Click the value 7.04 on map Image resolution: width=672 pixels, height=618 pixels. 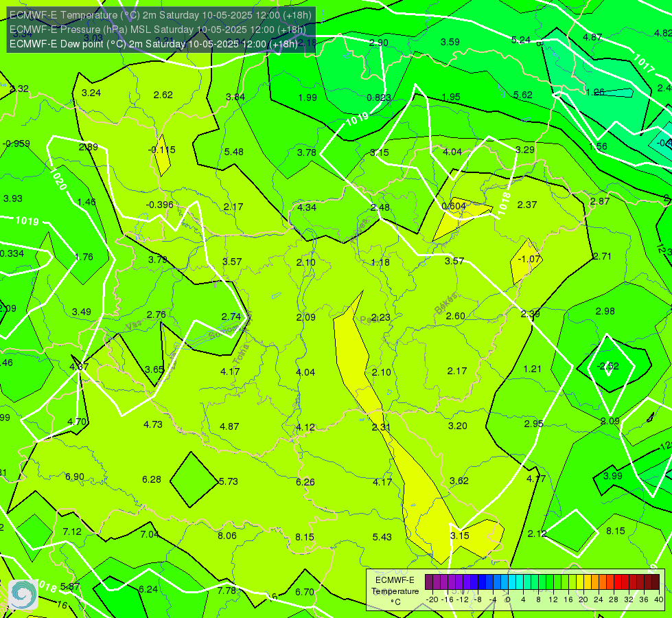click(x=150, y=534)
